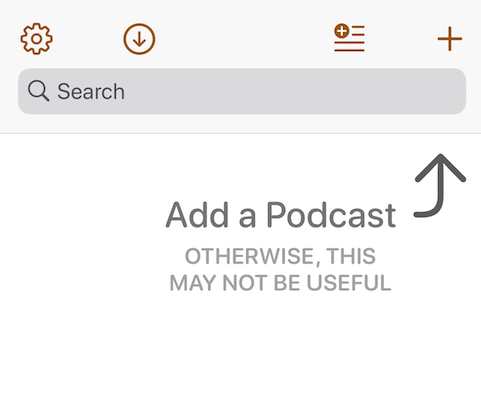The height and width of the screenshot is (418, 481).
Task: Click the down arrow inside the download circle
Action: click(x=139, y=39)
